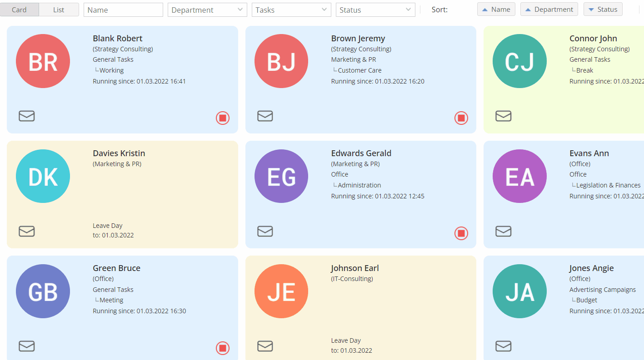Viewport: 644px width, 360px height.
Task: Open mail icon on Blank Robert's card
Action: tap(27, 116)
